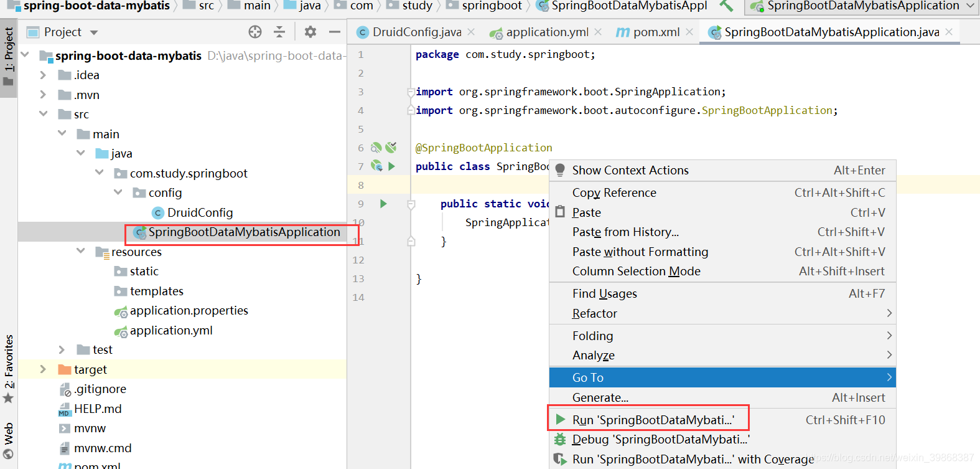Switch to application.yml editor tab
Image resolution: width=980 pixels, height=469 pixels.
[539, 32]
